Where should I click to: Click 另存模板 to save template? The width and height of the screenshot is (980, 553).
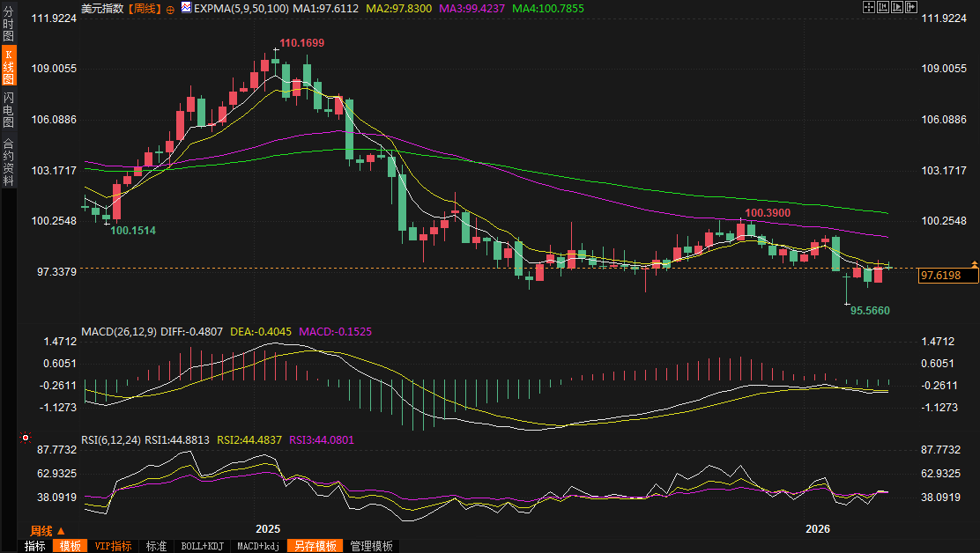316,546
